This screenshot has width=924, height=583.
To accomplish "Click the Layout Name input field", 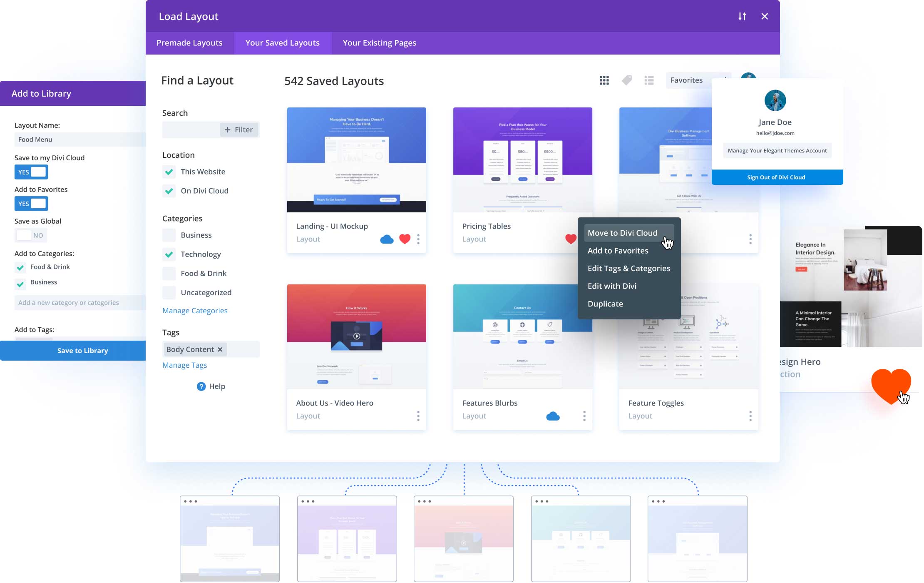I will pos(73,139).
